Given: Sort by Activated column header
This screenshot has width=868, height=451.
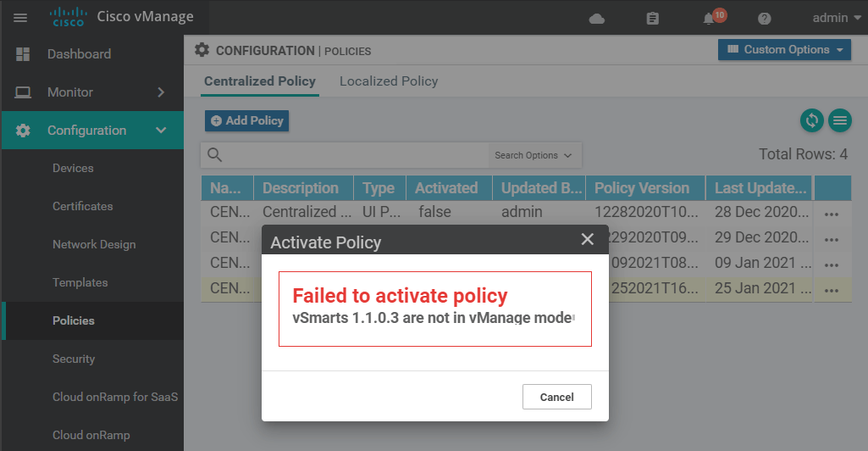Looking at the screenshot, I should click(449, 188).
